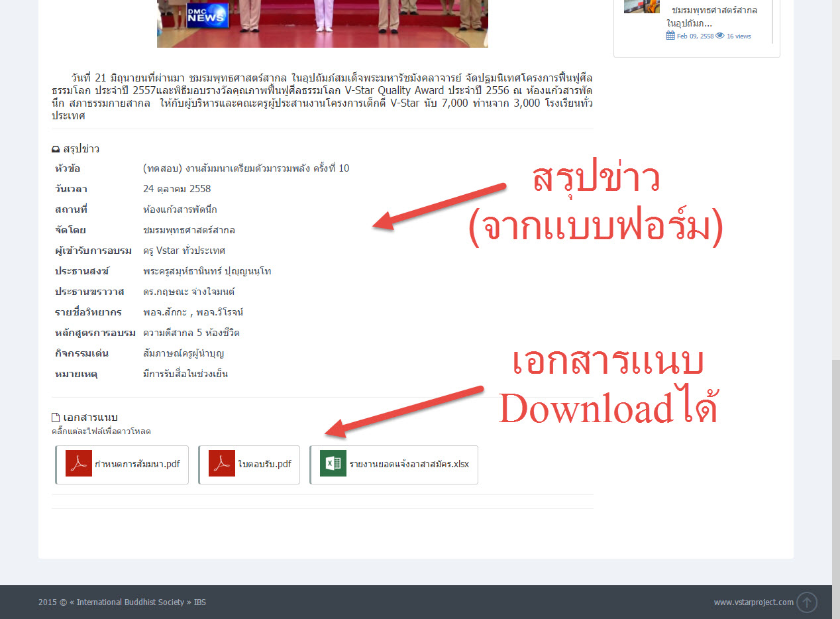Click the 16 views counter text
Screen dimensions: 840x619
[x=739, y=36]
